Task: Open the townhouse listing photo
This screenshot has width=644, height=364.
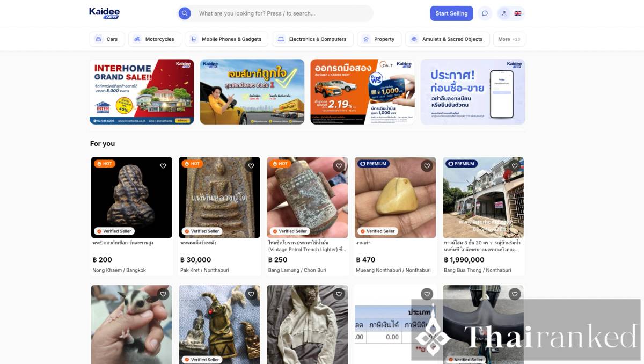Action: tap(483, 197)
